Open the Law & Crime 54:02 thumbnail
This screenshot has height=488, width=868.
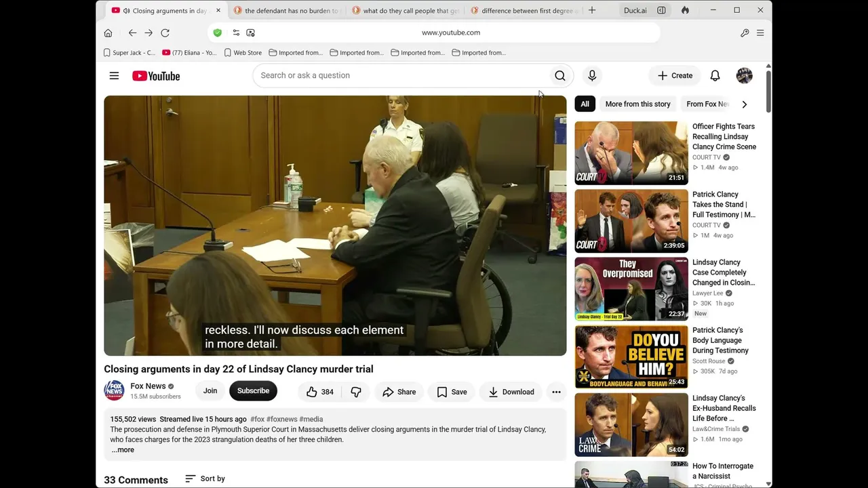[x=631, y=425]
